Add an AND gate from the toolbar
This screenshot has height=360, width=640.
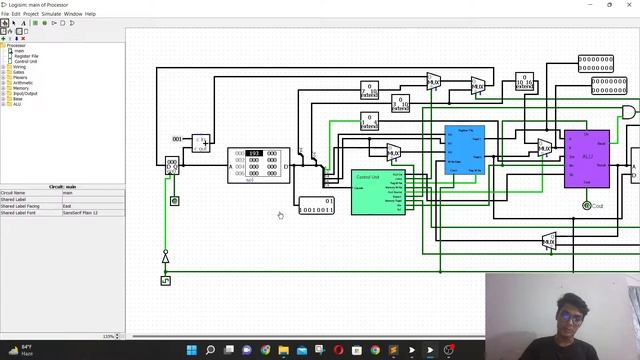pos(63,23)
